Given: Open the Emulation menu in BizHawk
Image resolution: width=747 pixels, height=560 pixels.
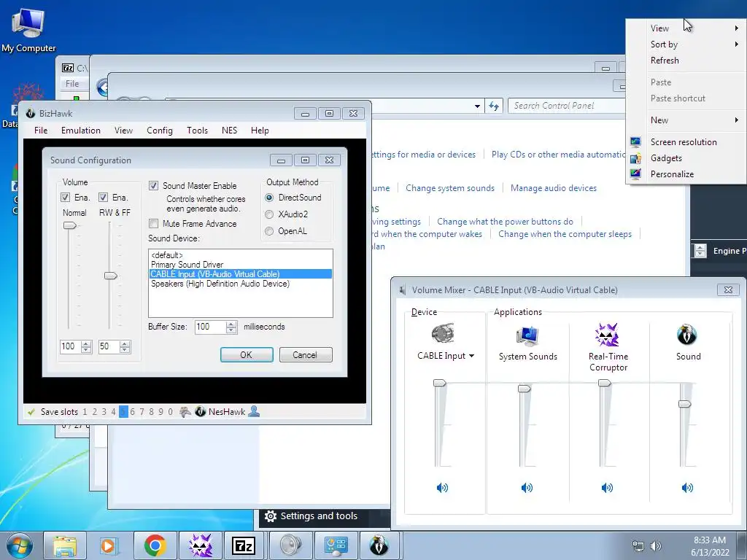Looking at the screenshot, I should point(80,131).
